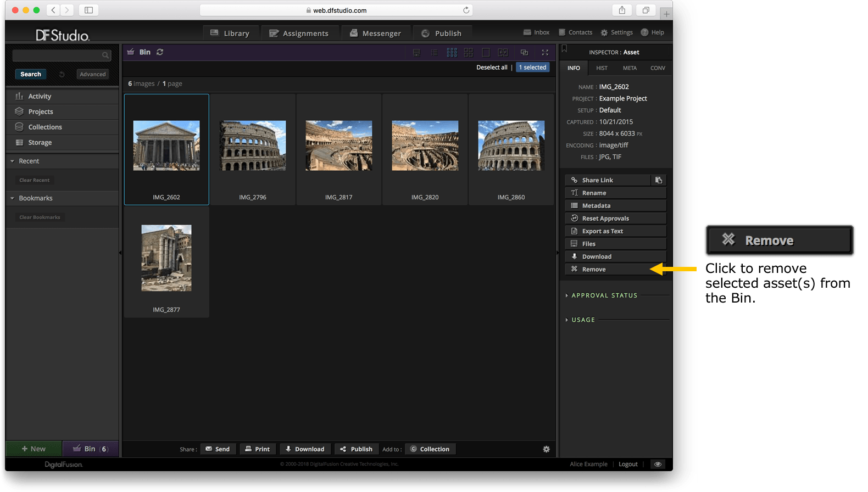Click the bookmark icon beside Inspector
The width and height of the screenshot is (868, 492).
(x=564, y=49)
